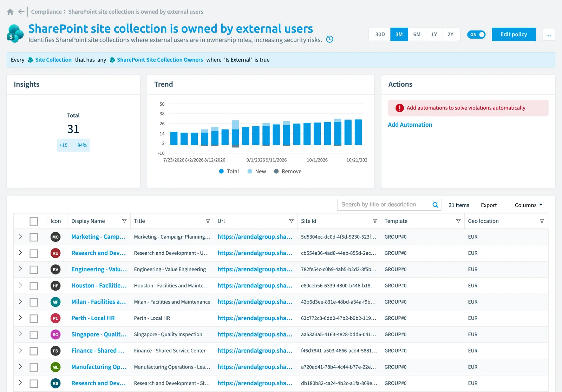This screenshot has width=562, height=392.
Task: Click the back arrow icon
Action: [21, 12]
